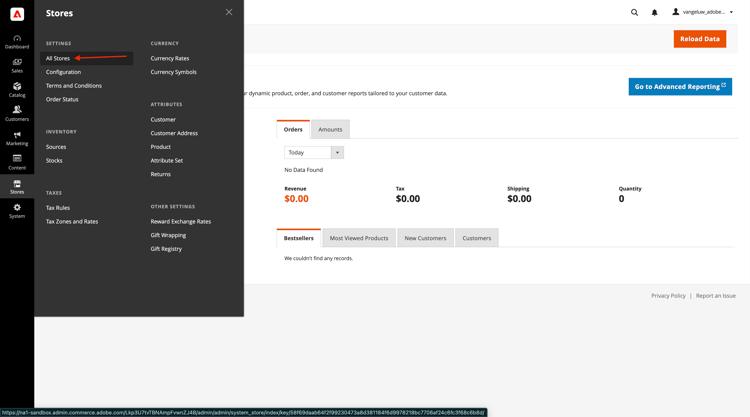Open the System gear menu

(x=17, y=211)
